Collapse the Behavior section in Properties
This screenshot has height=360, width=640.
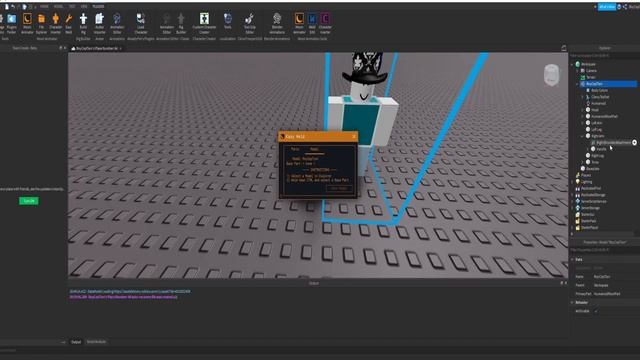coord(572,302)
